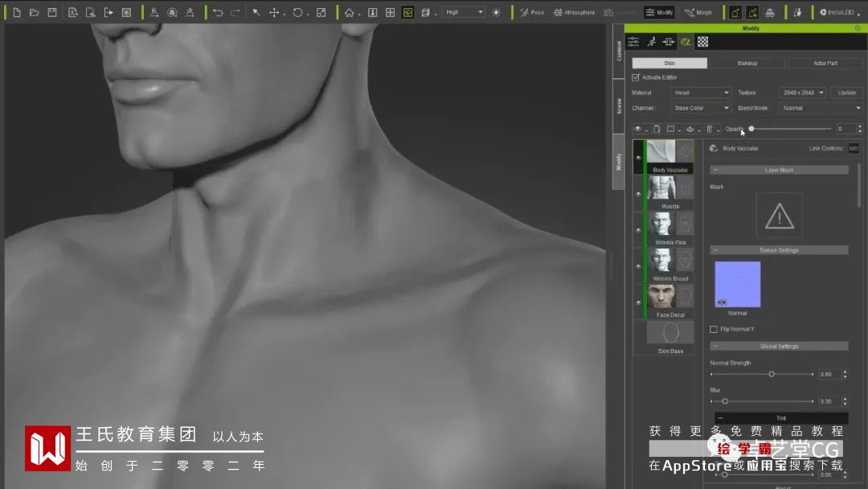This screenshot has width=868, height=489.
Task: Toggle the highlighted green viewport icon
Action: point(408,12)
